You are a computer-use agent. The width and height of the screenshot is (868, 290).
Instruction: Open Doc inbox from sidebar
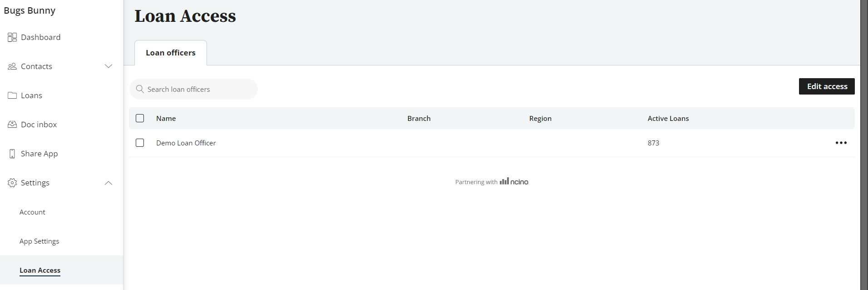39,125
